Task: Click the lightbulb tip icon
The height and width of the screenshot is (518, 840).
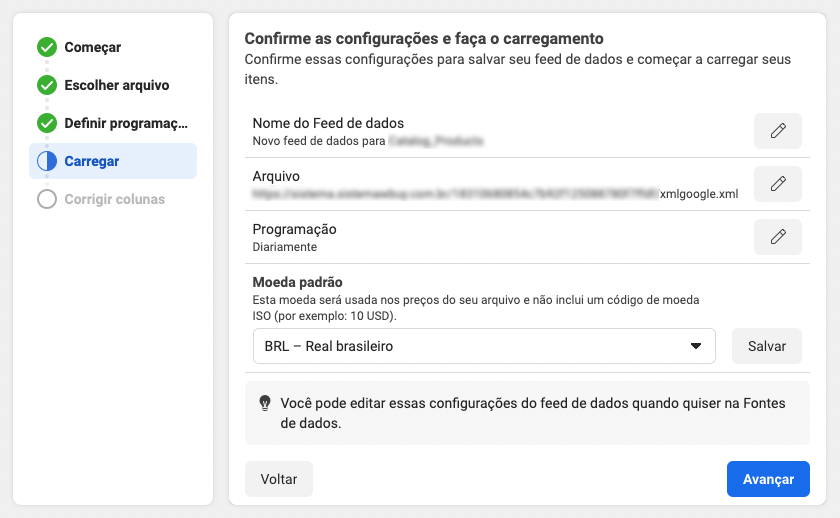Action: pos(265,403)
